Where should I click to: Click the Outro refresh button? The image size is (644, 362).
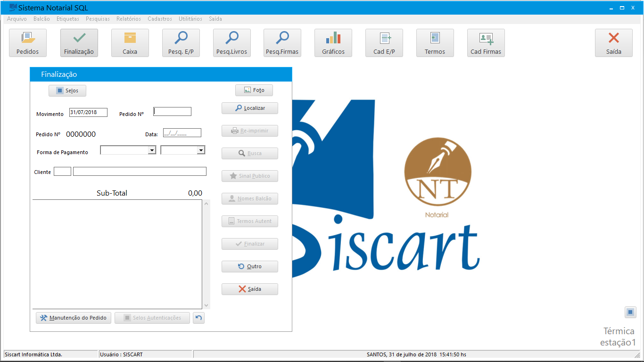[250, 266]
